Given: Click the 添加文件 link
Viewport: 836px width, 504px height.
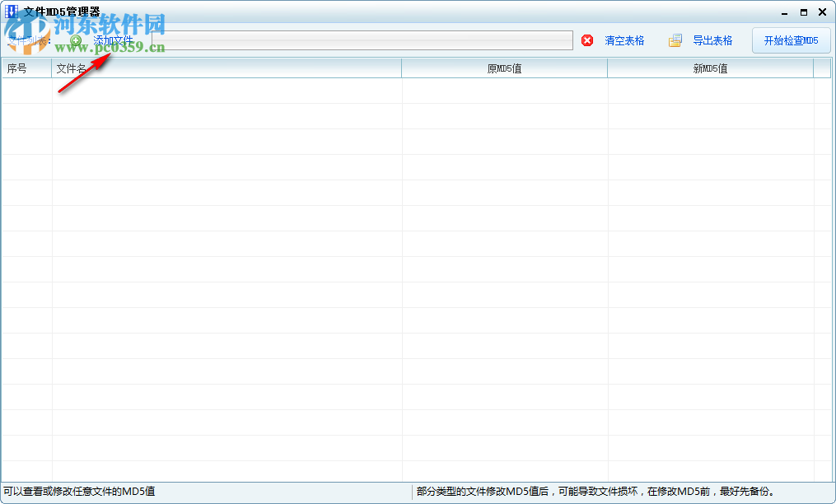Looking at the screenshot, I should [x=113, y=40].
